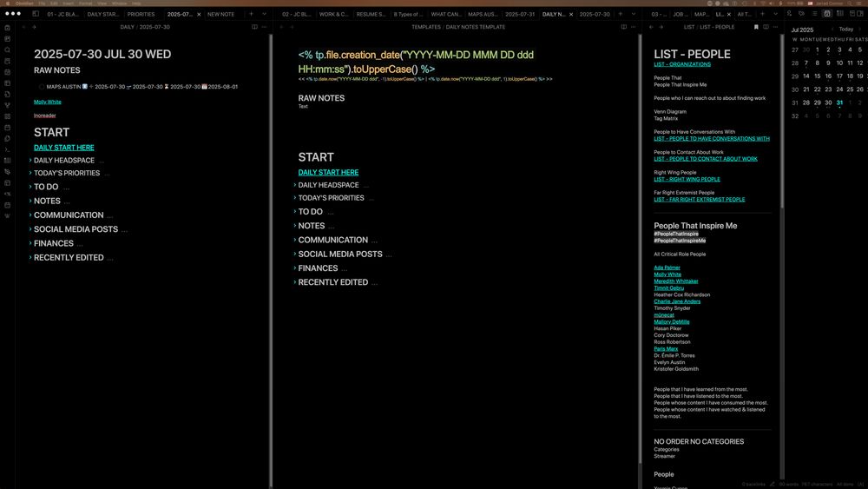The width and height of the screenshot is (868, 489).
Task: Close the DAILY N... tab
Action: point(571,15)
